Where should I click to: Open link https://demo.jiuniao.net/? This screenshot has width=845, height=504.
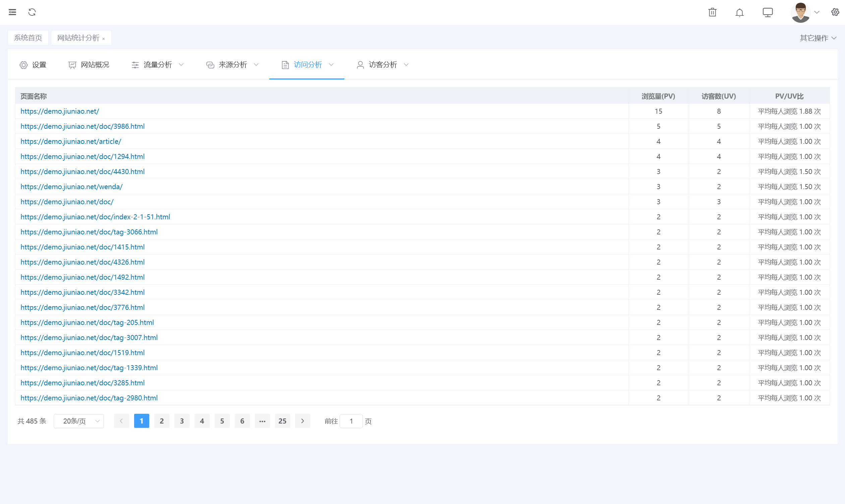60,111
